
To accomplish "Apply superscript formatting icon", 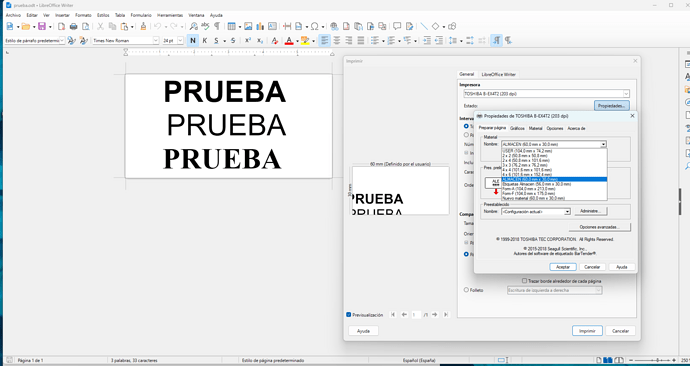I will click(x=248, y=40).
